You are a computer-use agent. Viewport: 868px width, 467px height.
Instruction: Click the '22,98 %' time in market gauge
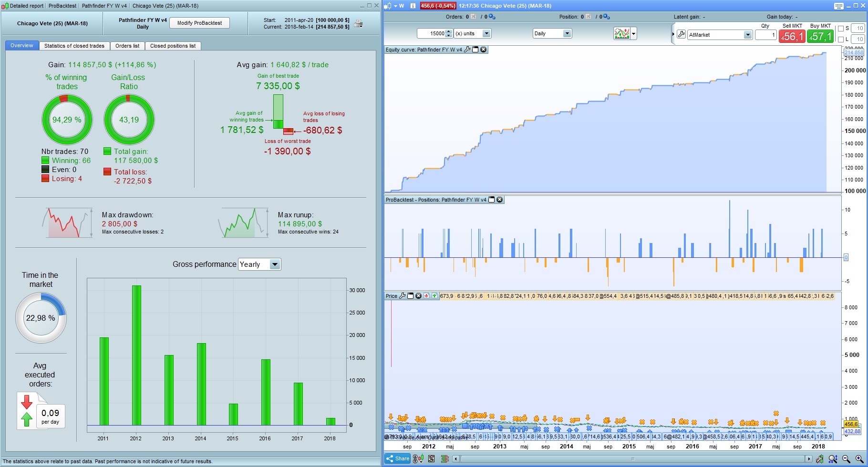[x=41, y=318]
